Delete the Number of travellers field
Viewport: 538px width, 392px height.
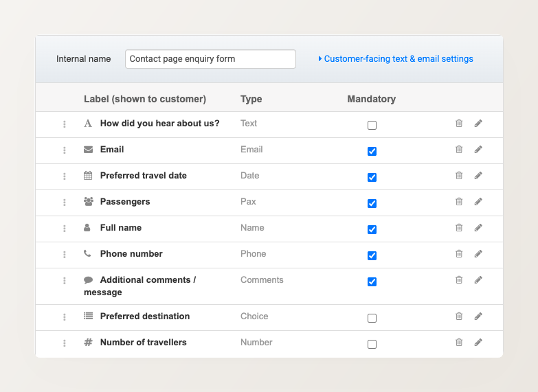point(459,342)
